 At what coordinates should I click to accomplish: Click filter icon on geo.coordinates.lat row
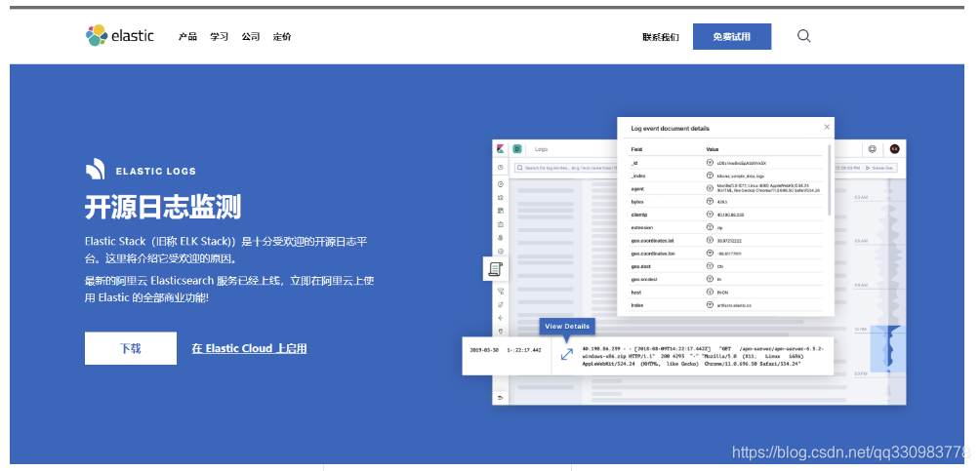click(710, 240)
